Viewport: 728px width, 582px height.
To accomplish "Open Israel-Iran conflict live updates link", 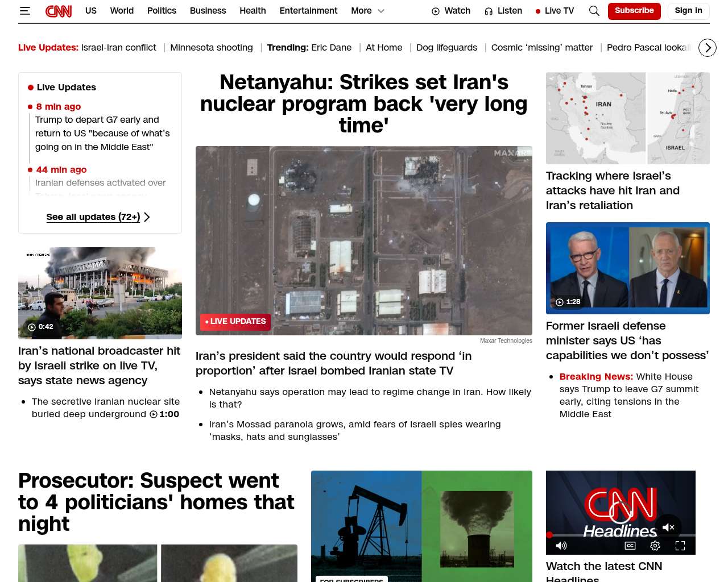I will 118,48.
